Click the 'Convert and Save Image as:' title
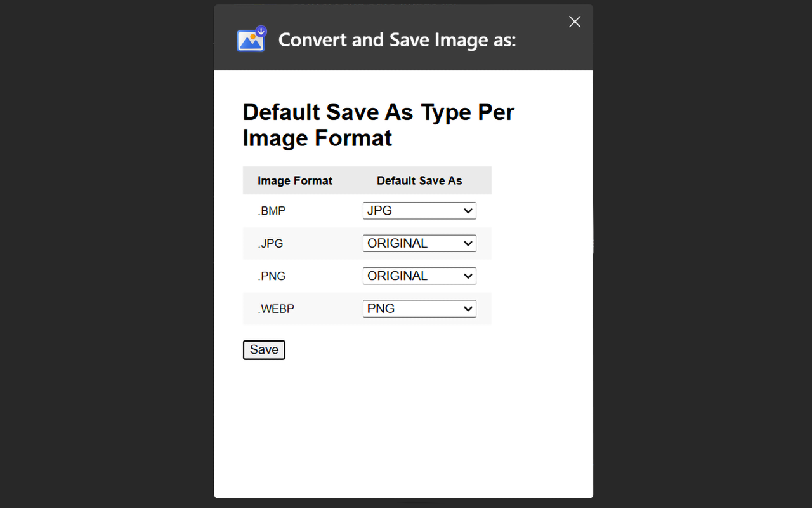The height and width of the screenshot is (508, 812). (397, 40)
